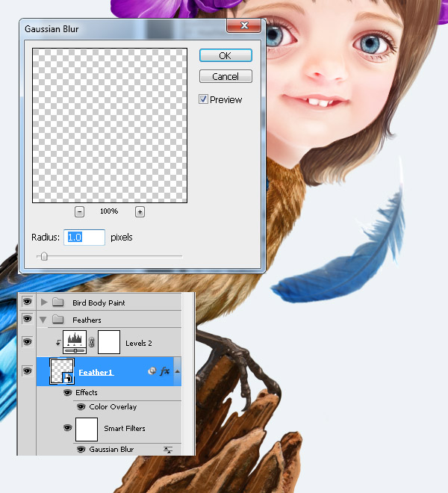Toggle visibility of layer Effects
This screenshot has width=448, height=493.
point(67,392)
